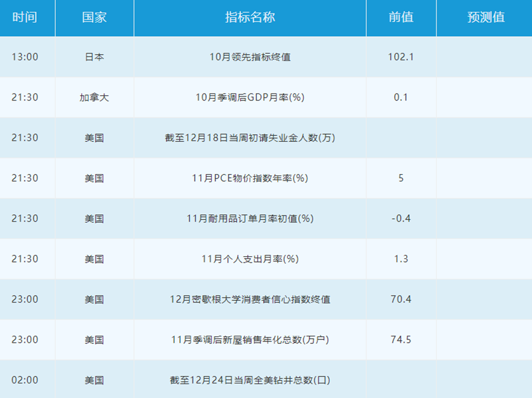
Task: Click 美国 in the 全美钻井总数 row
Action: pyautogui.click(x=94, y=380)
